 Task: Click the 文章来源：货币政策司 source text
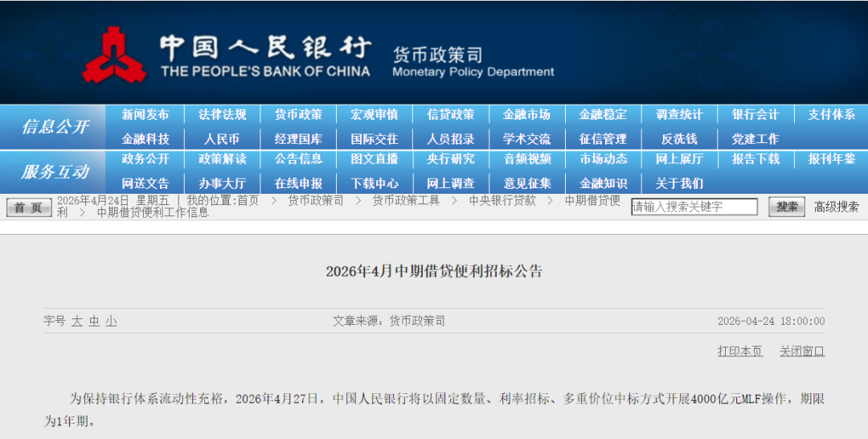pyautogui.click(x=389, y=321)
